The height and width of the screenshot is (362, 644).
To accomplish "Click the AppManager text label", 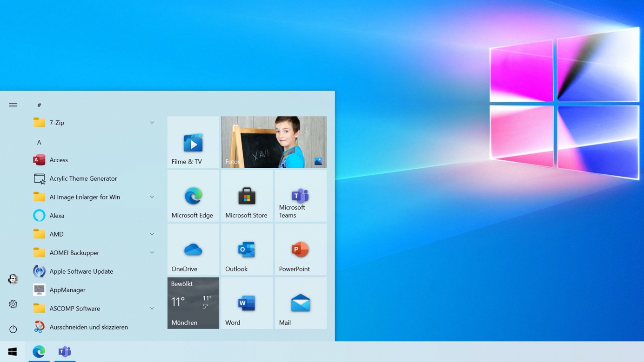I will [x=67, y=290].
